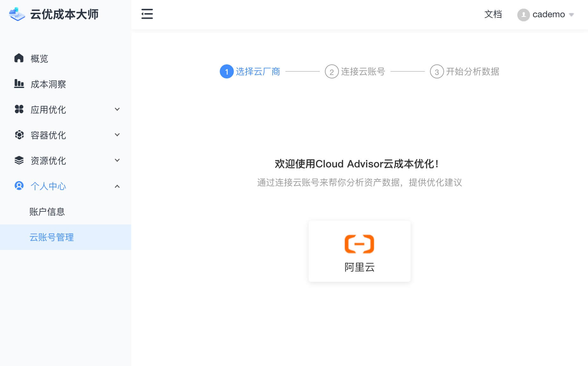Click the 选择云厂商 step label
Viewport: 588px width, 366px height.
pyautogui.click(x=258, y=71)
